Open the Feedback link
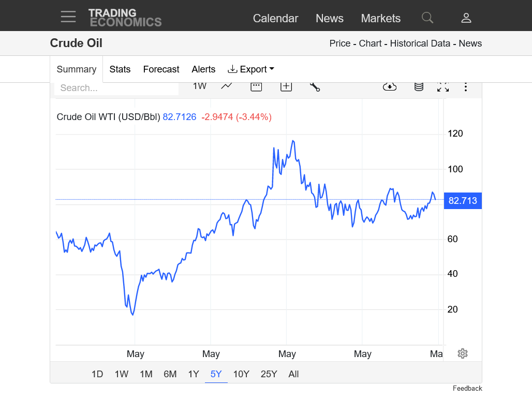 [x=467, y=388]
